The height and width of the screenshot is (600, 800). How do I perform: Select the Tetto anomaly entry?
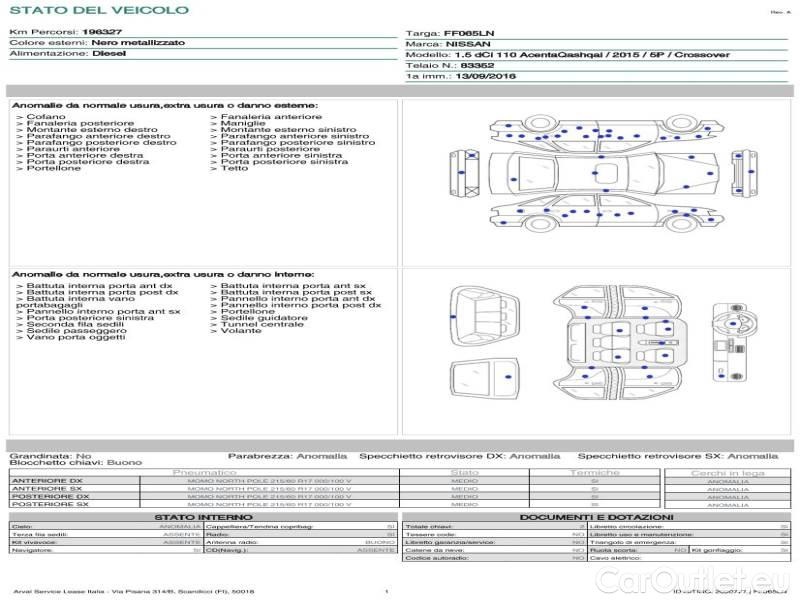(x=234, y=168)
